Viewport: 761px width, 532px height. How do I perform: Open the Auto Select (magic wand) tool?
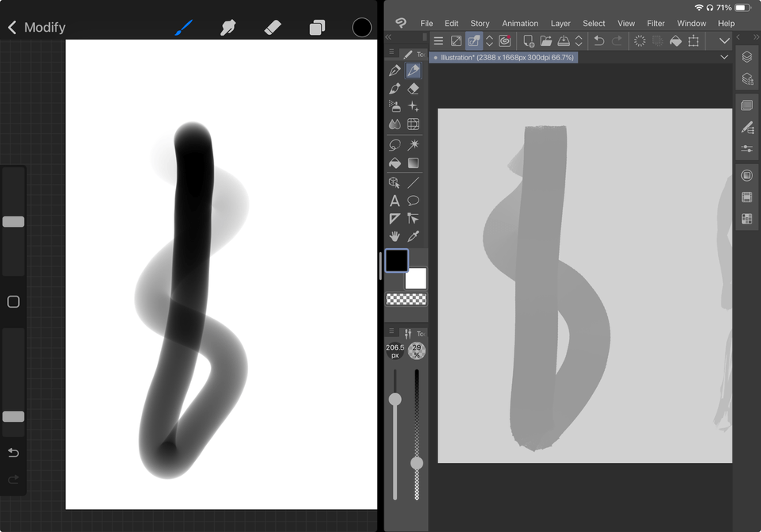pos(413,144)
